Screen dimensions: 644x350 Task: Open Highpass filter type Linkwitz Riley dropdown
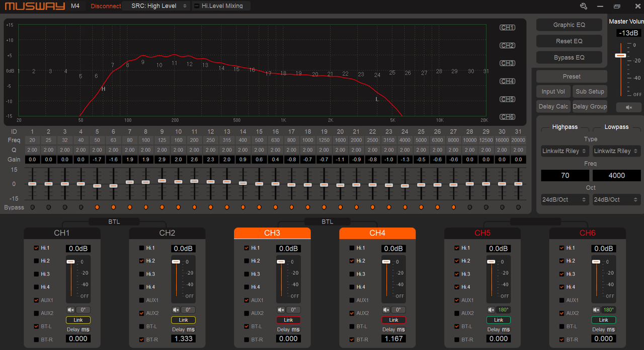[x=565, y=151]
